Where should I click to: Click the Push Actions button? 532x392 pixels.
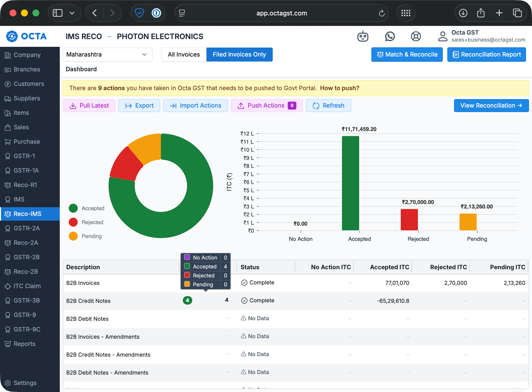(266, 106)
